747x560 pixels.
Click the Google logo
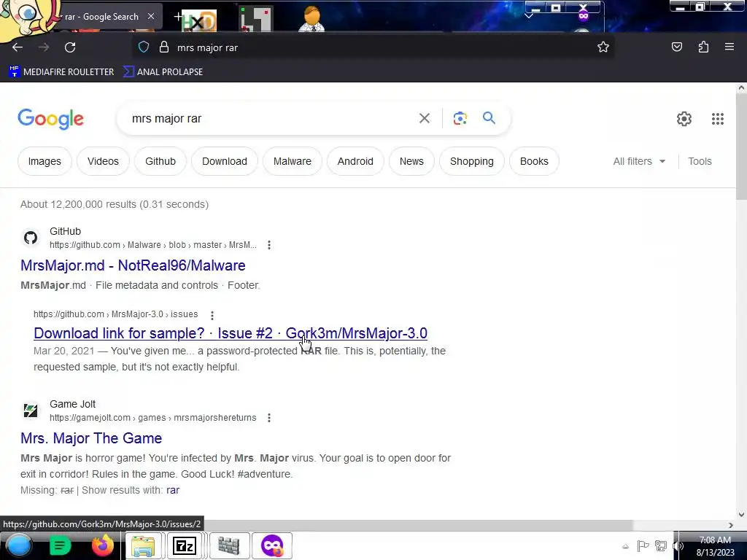51,119
